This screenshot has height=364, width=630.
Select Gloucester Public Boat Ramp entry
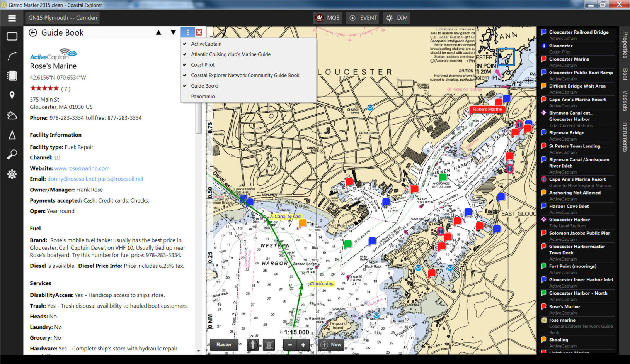coord(578,76)
